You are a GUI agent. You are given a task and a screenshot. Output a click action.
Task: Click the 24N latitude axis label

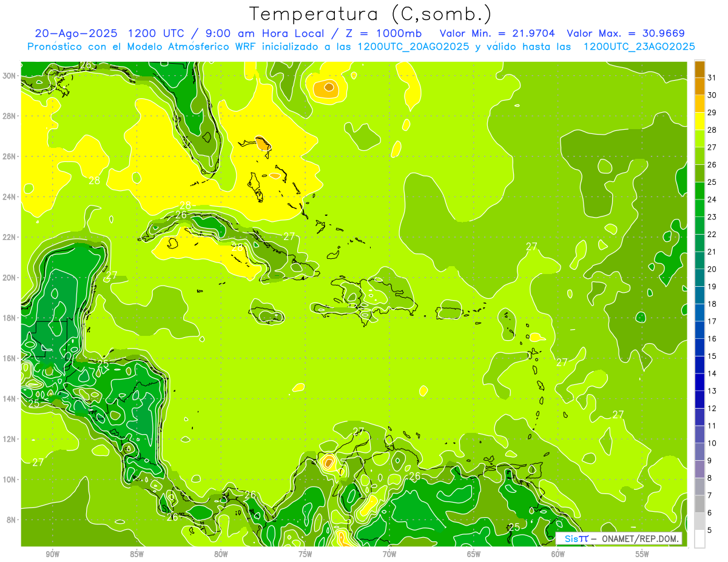coord(10,196)
